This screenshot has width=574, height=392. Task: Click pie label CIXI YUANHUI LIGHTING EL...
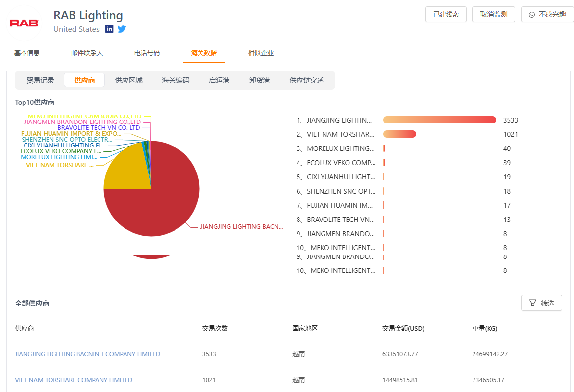click(65, 146)
